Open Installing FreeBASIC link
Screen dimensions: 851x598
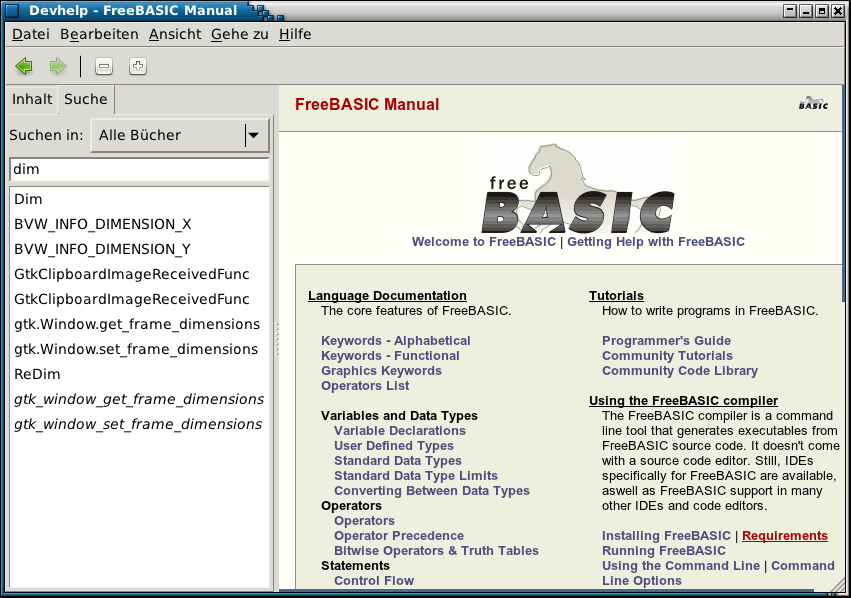[666, 536]
